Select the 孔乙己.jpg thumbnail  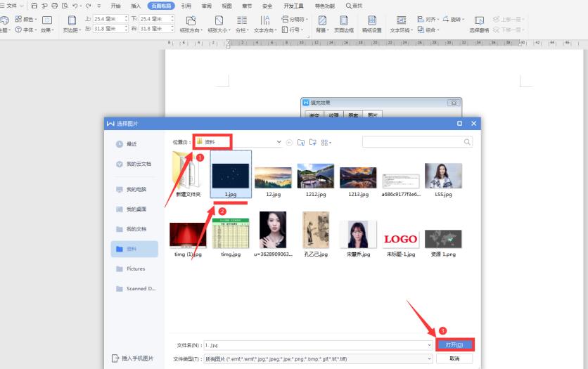pyautogui.click(x=316, y=230)
